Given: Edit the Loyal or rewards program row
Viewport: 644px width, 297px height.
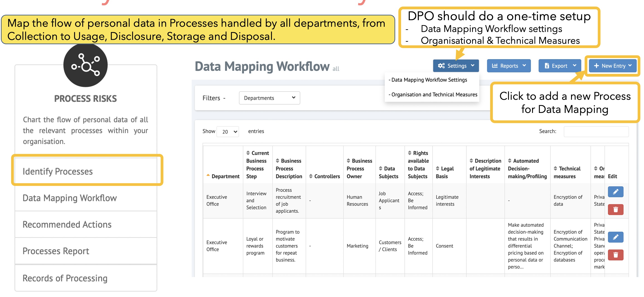Looking at the screenshot, I should pyautogui.click(x=615, y=237).
